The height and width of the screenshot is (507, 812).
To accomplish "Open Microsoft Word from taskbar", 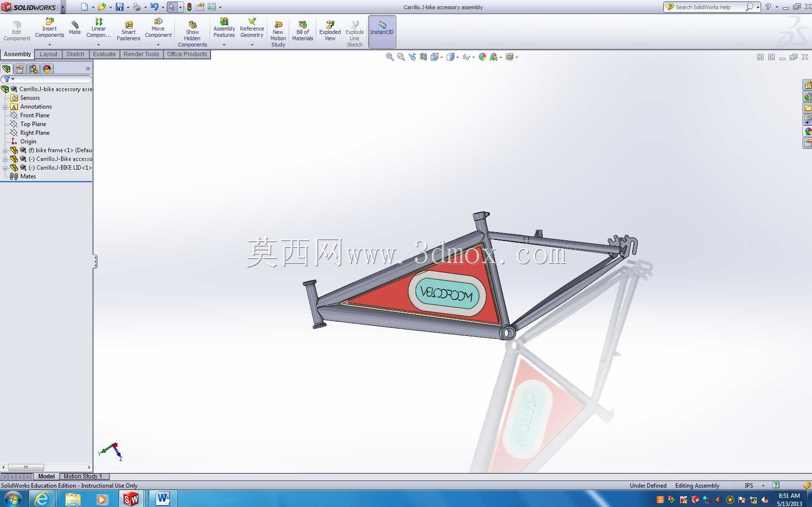I will click(163, 499).
